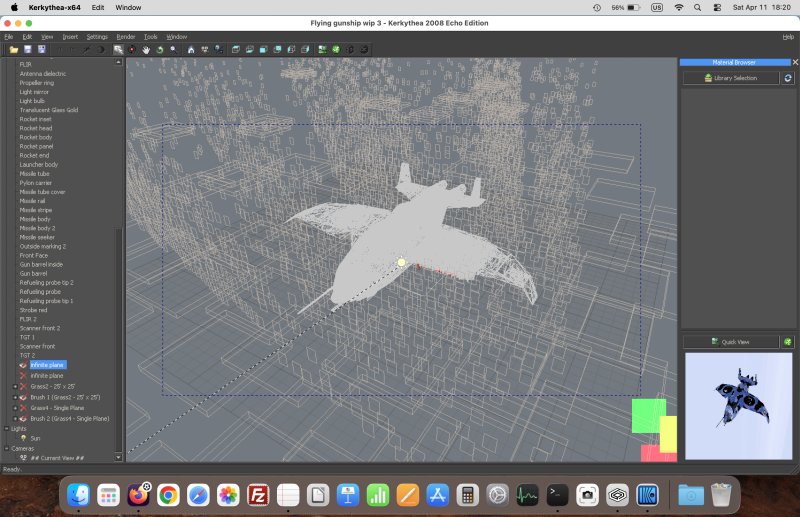The image size is (800, 517).
Task: Collapse the Cameras tree group
Action: pyautogui.click(x=6, y=448)
